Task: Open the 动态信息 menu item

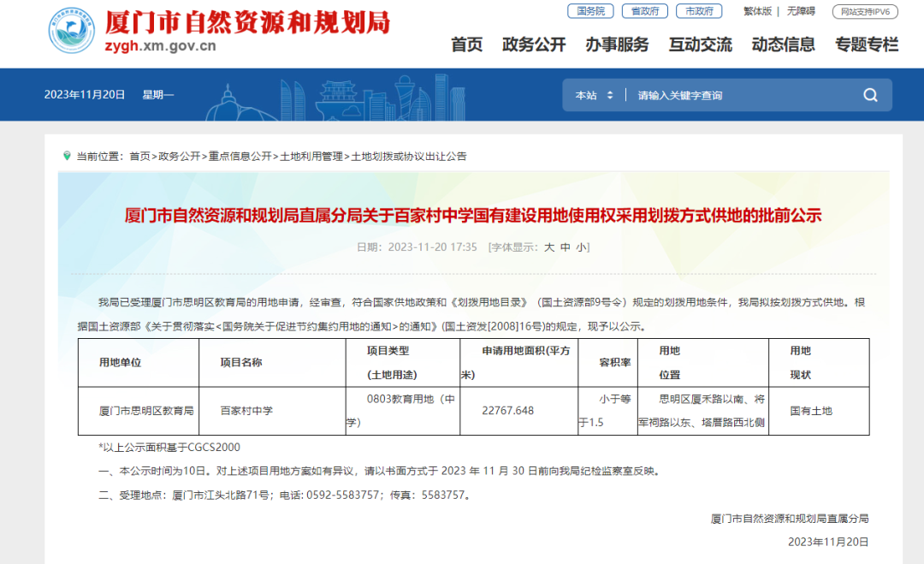Action: click(783, 45)
